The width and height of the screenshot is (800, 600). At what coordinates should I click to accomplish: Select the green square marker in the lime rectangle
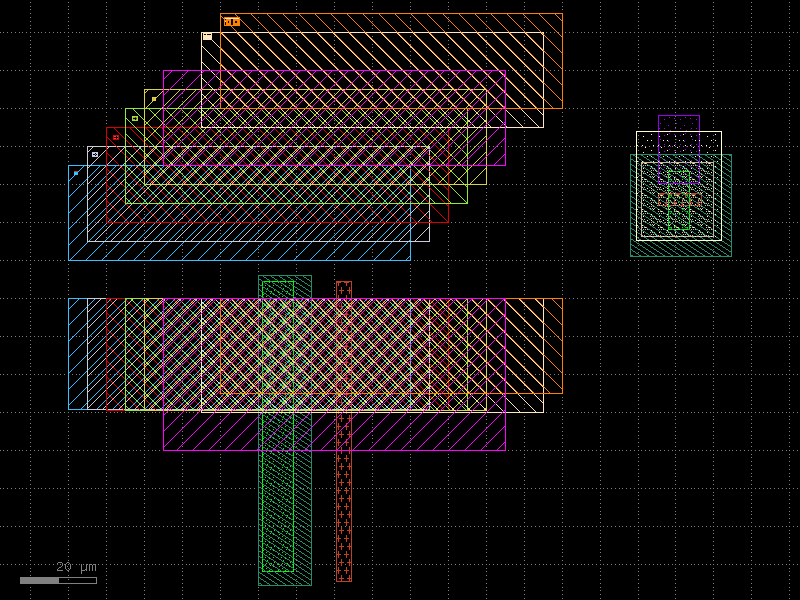point(135,118)
